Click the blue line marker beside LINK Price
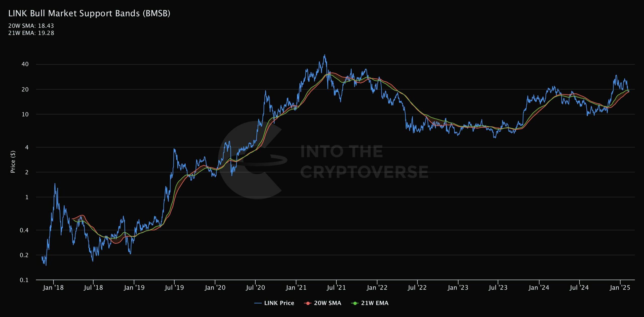644x317 pixels. [x=258, y=303]
